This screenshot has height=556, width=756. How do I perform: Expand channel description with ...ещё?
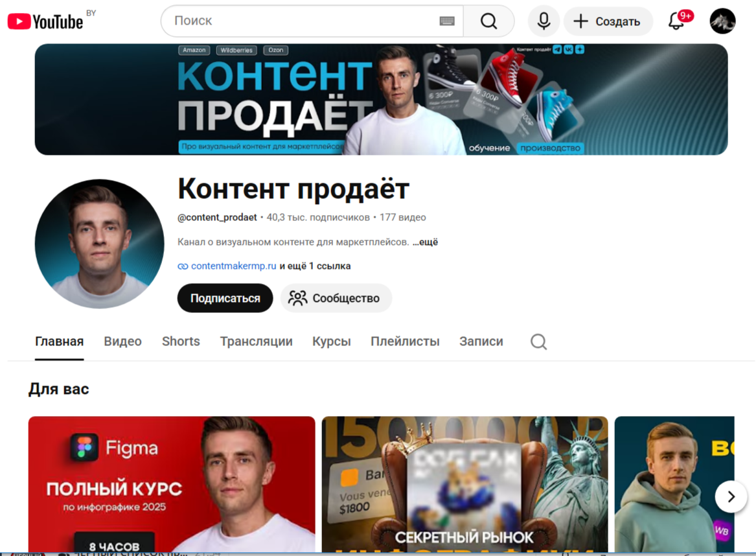coord(425,242)
